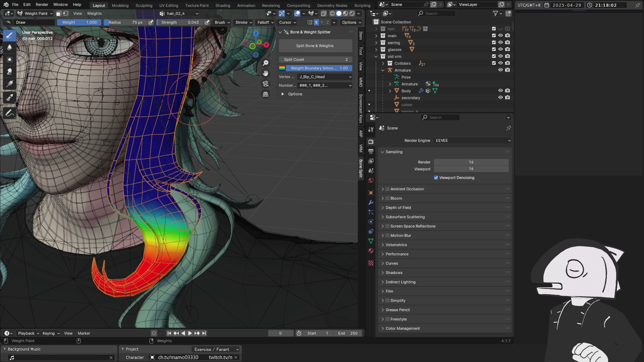644x362 pixels.
Task: Open the Physics properties tab
Action: coord(371,222)
